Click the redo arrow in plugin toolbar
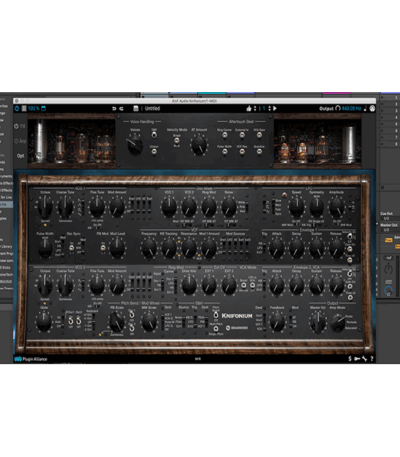Screen dimensions: 400x457 [x=121, y=108]
